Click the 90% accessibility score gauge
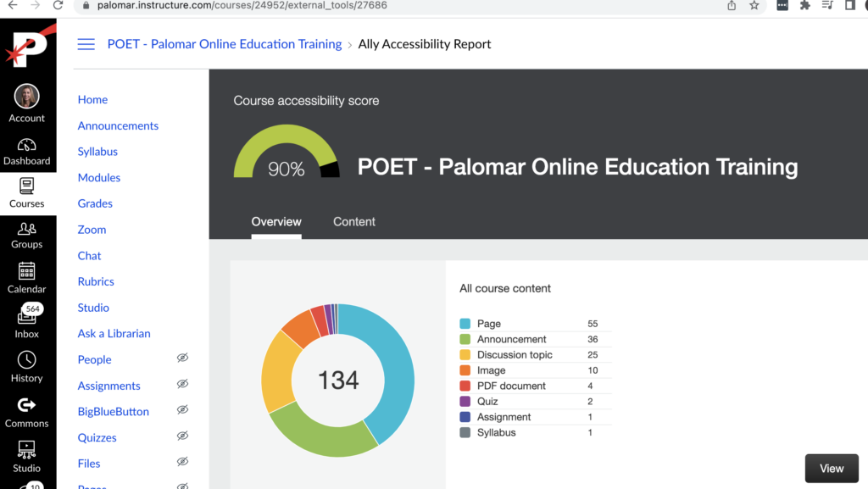 [x=287, y=151]
